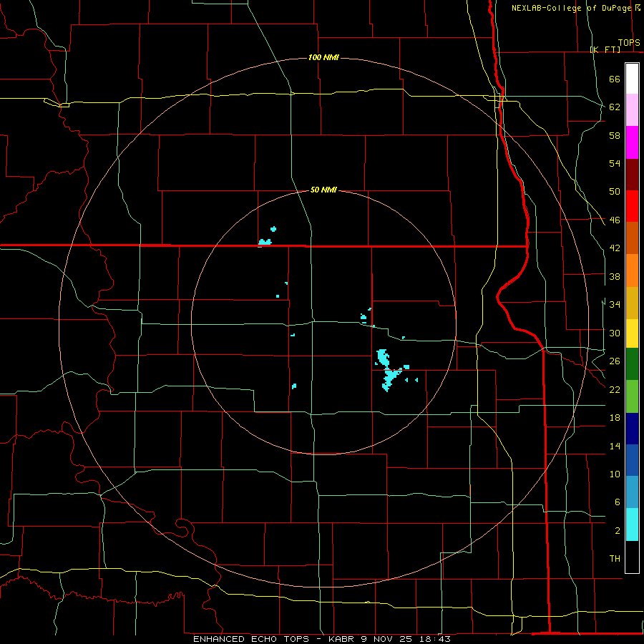Click the "ENHANCED ECHO TOPS" caption text
Viewport: 644px width, 644px height.
(x=251, y=639)
